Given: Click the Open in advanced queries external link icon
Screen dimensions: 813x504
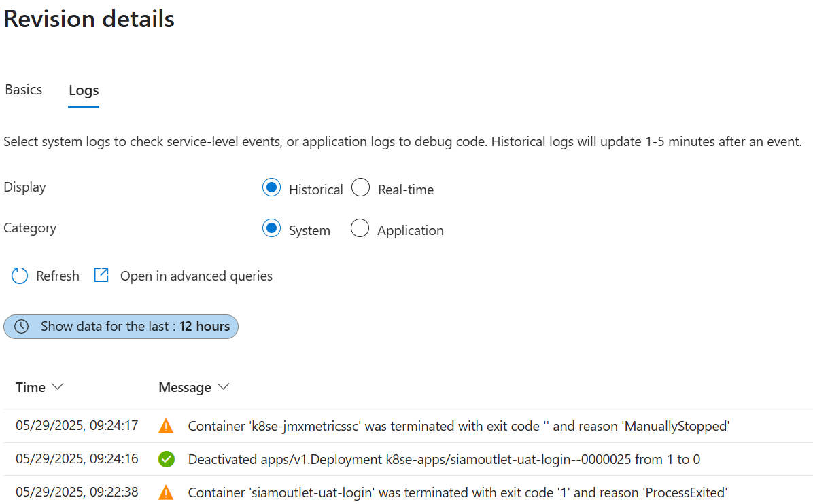Looking at the screenshot, I should click(101, 274).
